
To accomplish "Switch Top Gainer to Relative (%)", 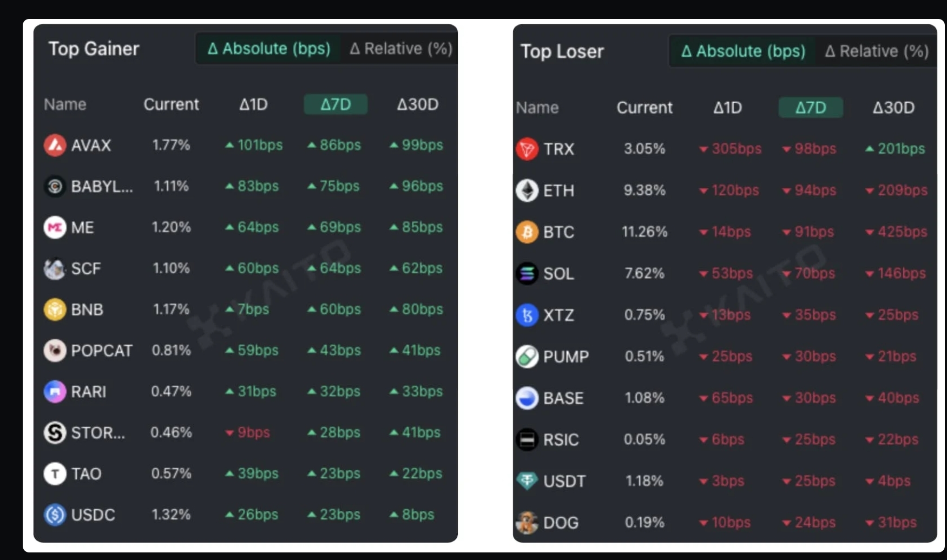I will (x=401, y=49).
